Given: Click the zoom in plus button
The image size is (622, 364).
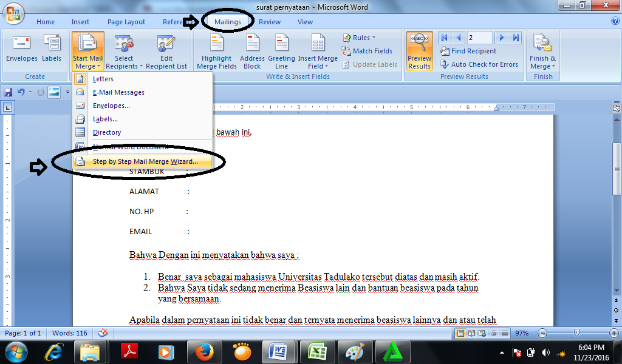Looking at the screenshot, I should pyautogui.click(x=614, y=333).
